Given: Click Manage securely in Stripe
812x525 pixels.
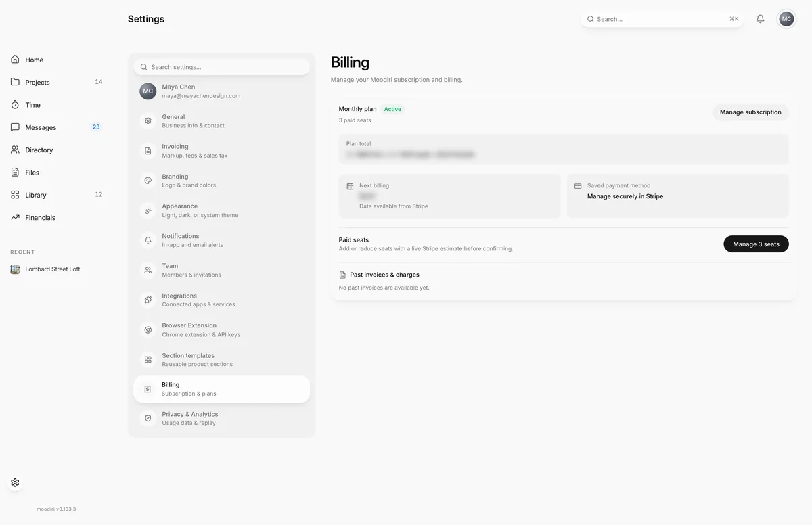Looking at the screenshot, I should tap(625, 196).
